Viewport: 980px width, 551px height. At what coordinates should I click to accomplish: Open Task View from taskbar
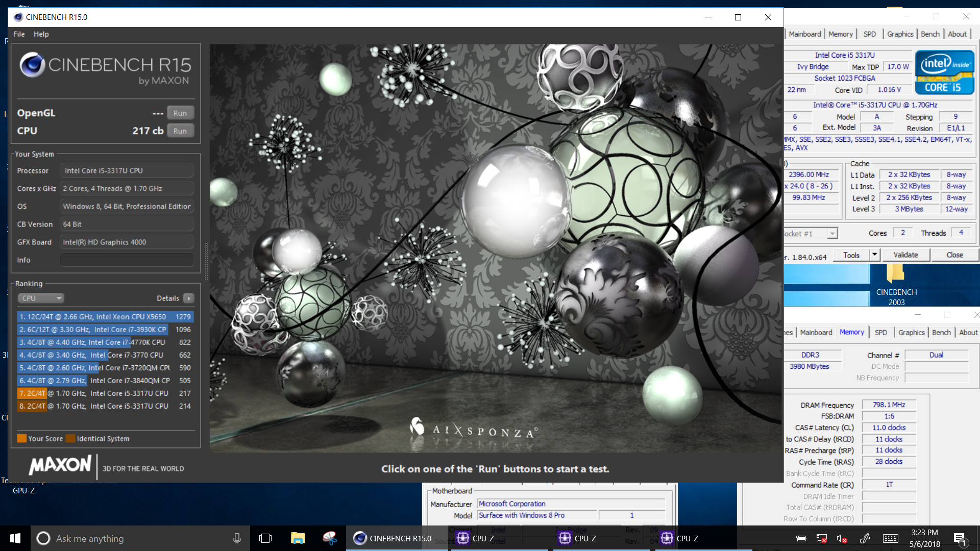coord(265,538)
